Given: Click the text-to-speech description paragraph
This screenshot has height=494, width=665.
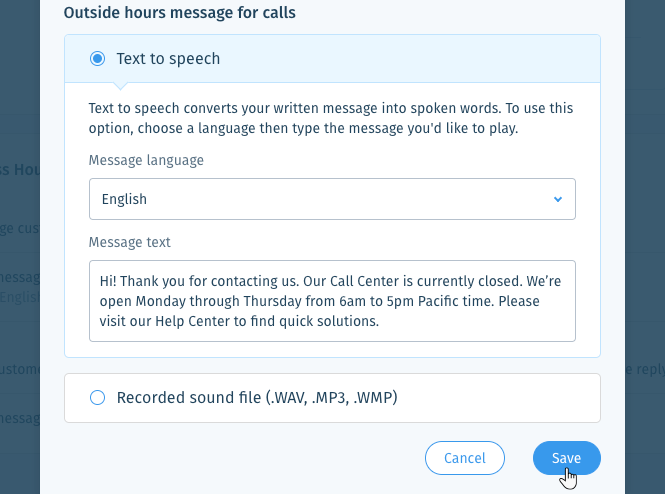Looking at the screenshot, I should [331, 118].
